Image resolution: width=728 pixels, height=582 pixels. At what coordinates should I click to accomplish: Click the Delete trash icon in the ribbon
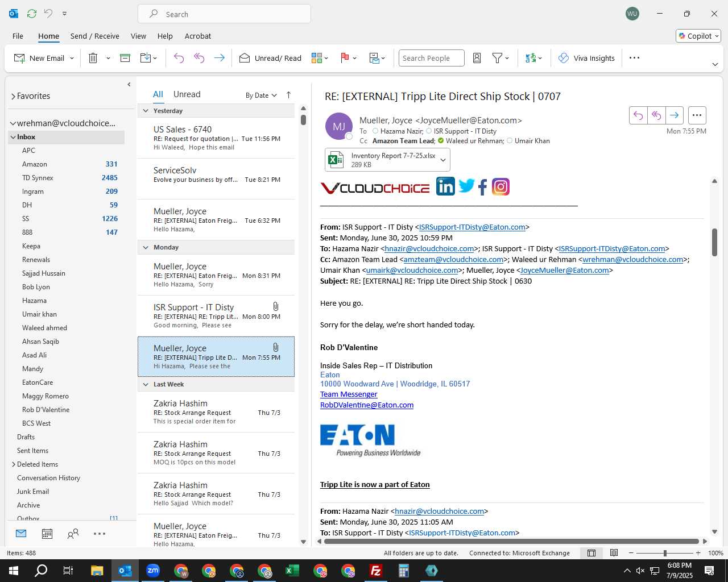(93, 58)
